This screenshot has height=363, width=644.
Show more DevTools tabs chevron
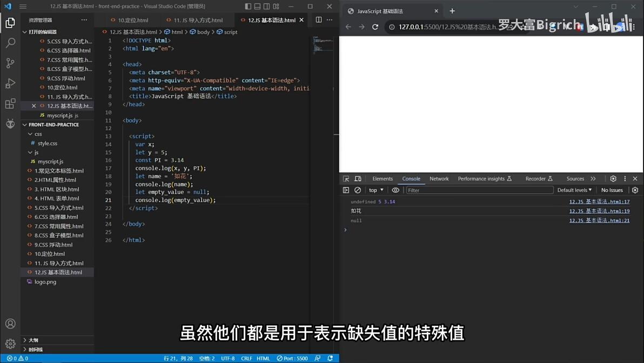pyautogui.click(x=593, y=179)
